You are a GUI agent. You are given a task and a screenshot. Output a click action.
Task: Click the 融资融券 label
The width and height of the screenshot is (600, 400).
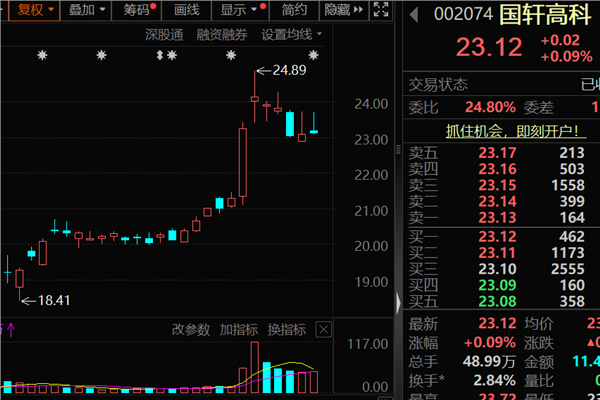coord(222,35)
